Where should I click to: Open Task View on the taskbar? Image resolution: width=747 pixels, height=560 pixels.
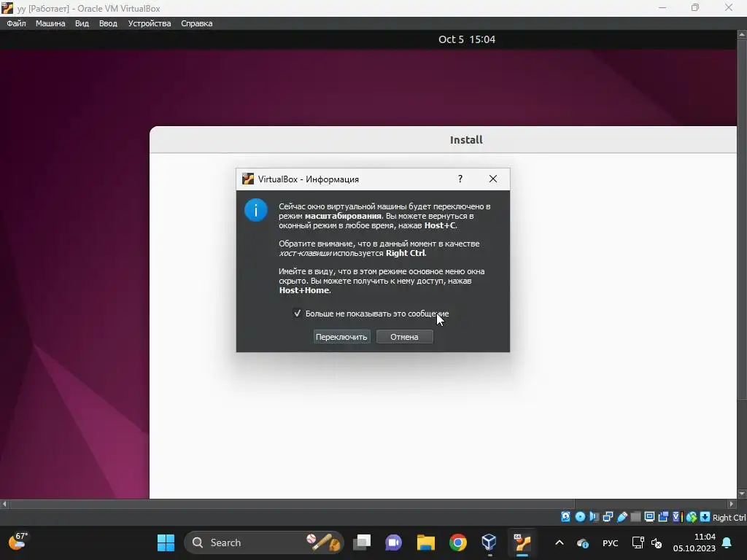tap(362, 542)
